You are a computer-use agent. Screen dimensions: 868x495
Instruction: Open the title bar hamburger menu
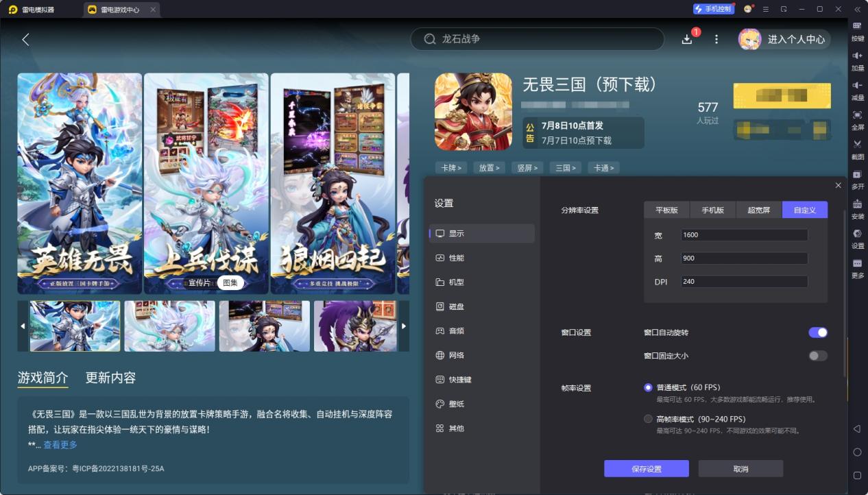tap(766, 9)
